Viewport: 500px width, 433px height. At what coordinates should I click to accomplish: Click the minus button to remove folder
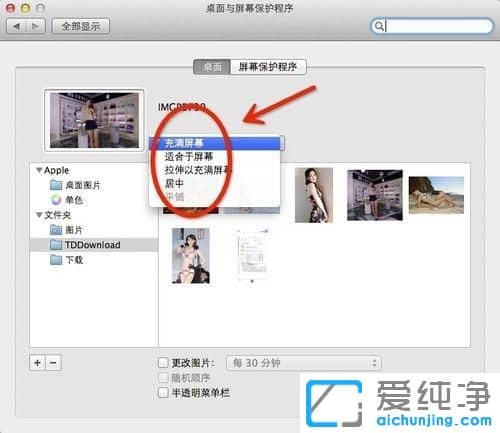coord(53,363)
